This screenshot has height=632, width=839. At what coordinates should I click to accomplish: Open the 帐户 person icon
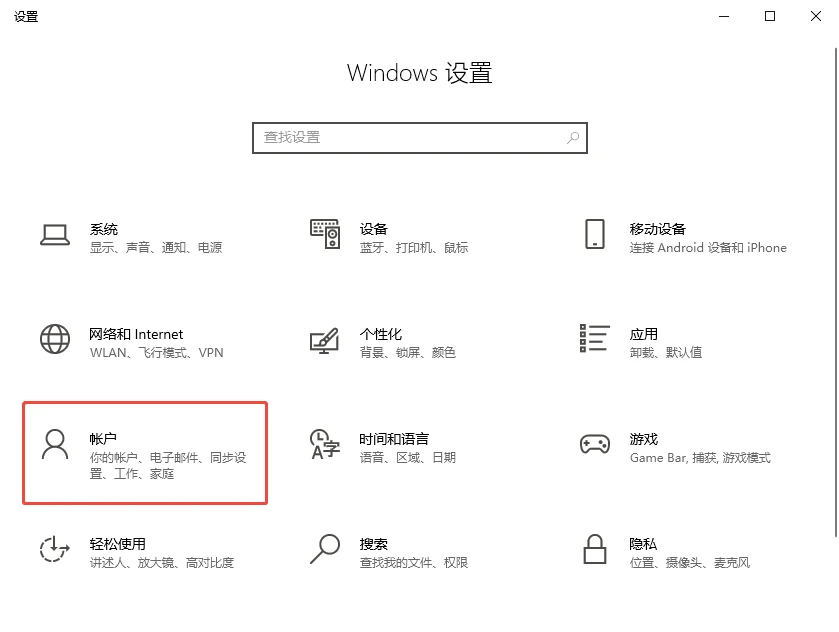(x=55, y=444)
